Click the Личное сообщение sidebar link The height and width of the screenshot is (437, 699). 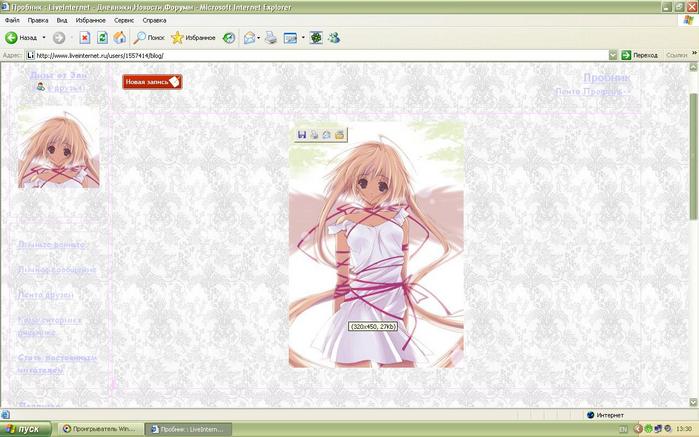(57, 269)
